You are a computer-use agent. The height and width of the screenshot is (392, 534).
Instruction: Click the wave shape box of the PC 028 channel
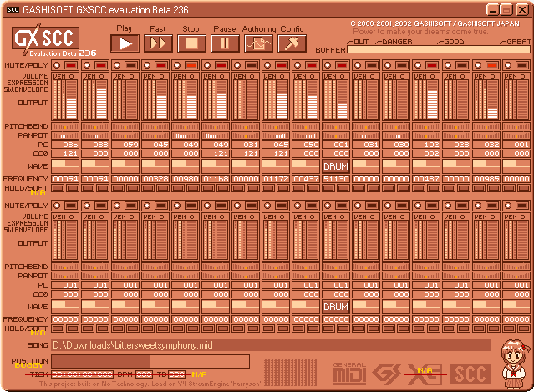point(456,166)
